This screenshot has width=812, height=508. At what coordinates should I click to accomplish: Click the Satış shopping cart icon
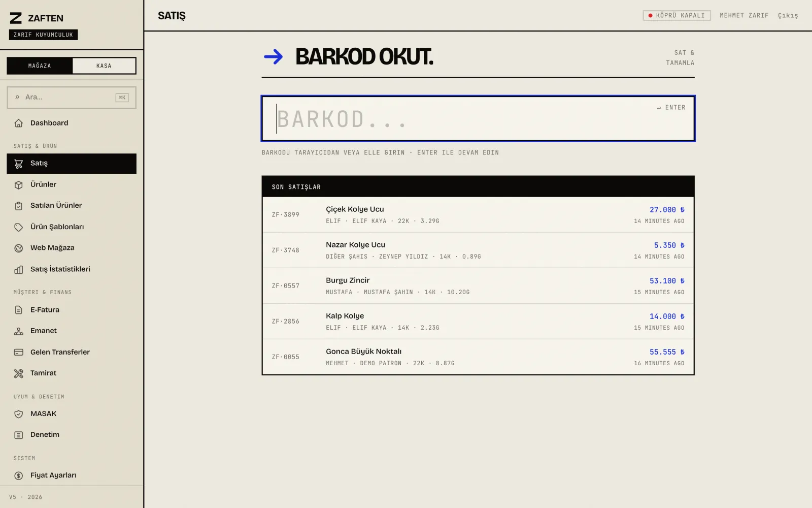[19, 164]
